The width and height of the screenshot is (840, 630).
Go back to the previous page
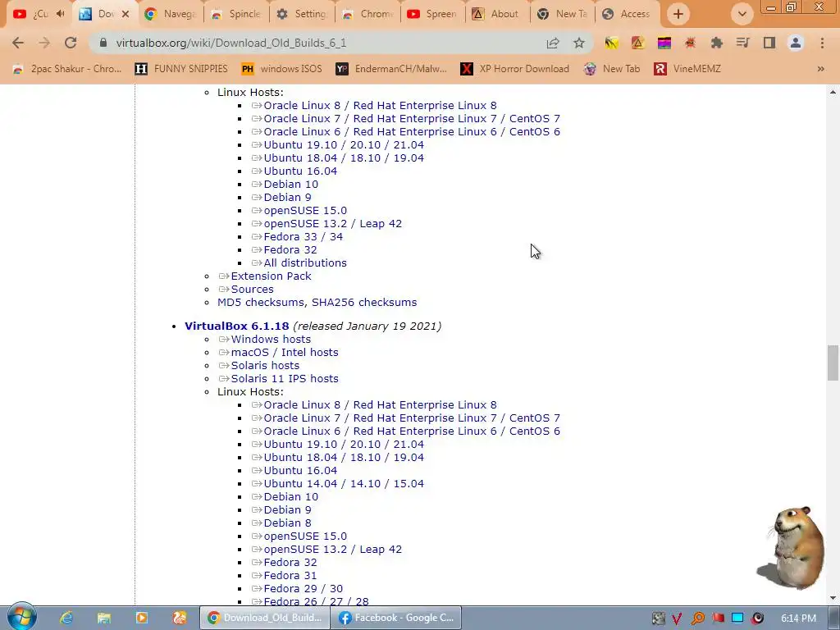pyautogui.click(x=18, y=43)
